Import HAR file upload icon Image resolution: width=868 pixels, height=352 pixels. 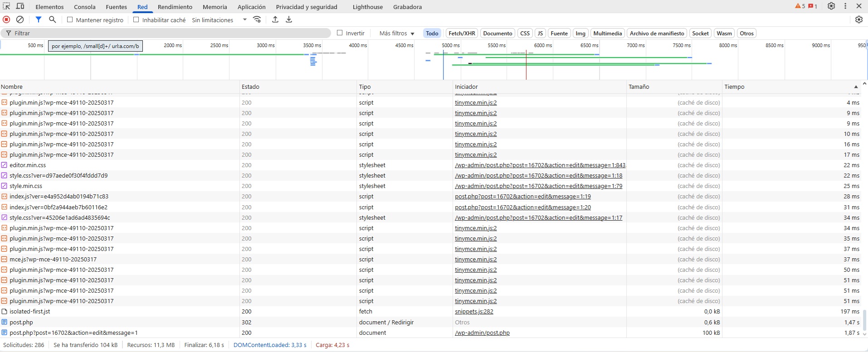(275, 19)
